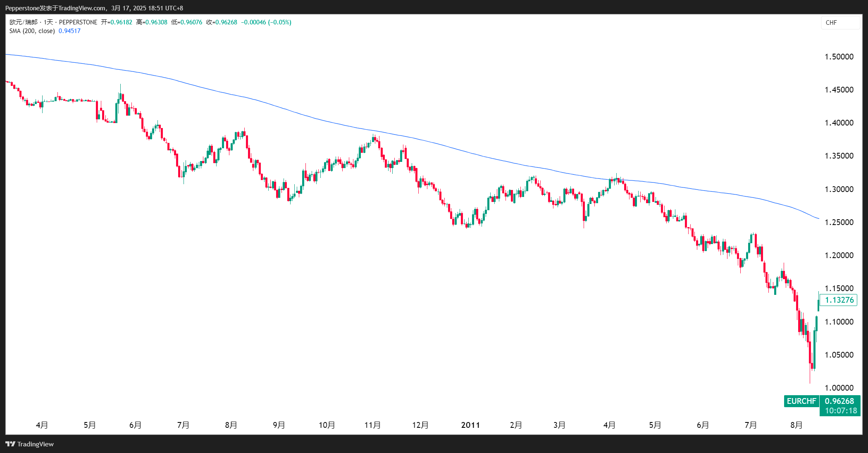Click the 1.30000 price axis label

coord(839,190)
